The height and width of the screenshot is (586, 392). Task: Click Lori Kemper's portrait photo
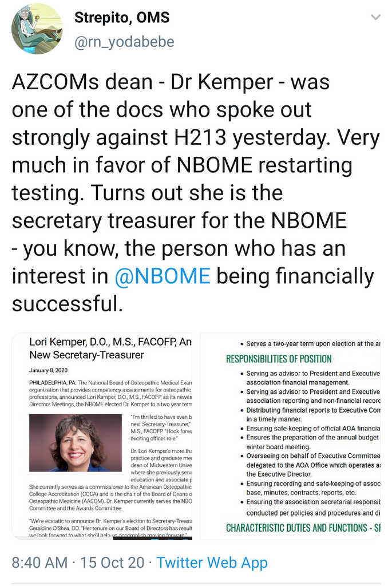[x=75, y=442]
